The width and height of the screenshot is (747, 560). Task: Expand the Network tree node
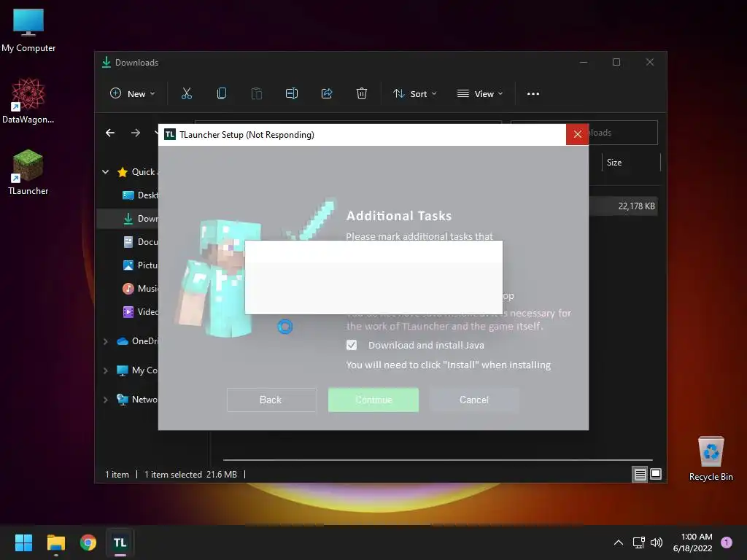(106, 400)
